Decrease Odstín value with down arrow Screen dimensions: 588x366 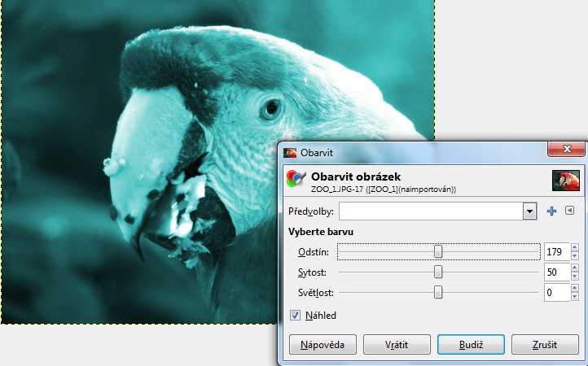(x=575, y=256)
